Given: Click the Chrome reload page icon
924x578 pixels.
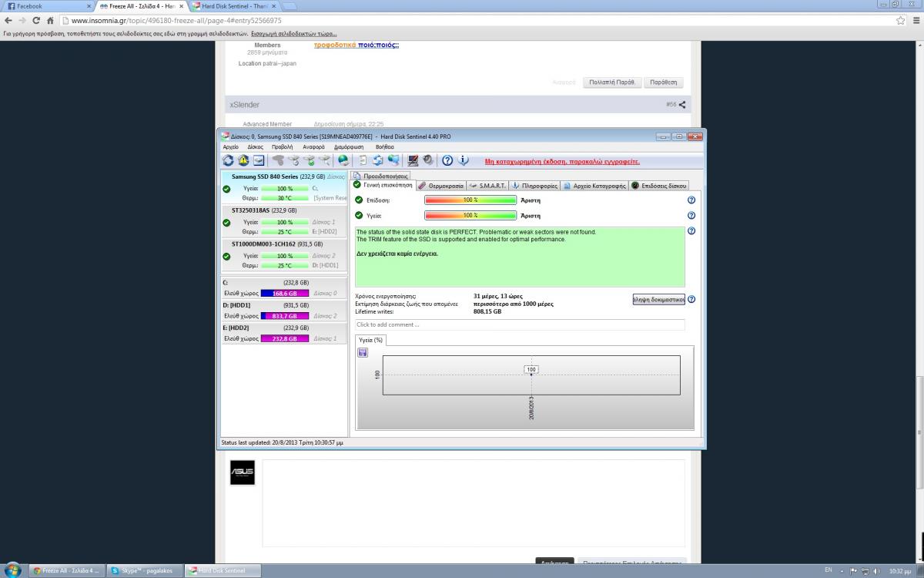Looking at the screenshot, I should pos(36,20).
